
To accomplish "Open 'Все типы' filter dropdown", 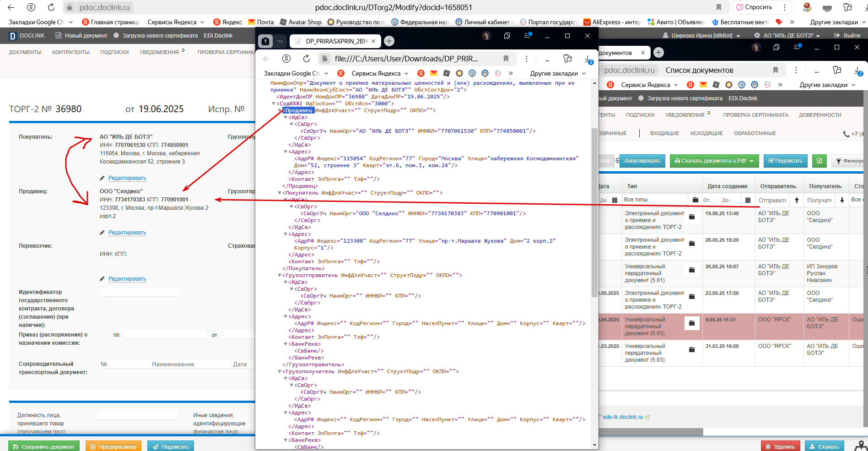I will pyautogui.click(x=655, y=200).
